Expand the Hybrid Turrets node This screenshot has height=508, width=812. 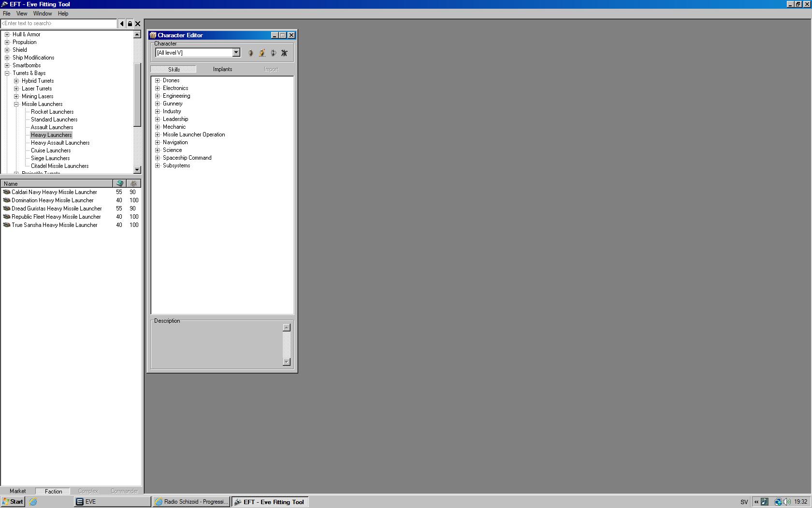point(16,81)
